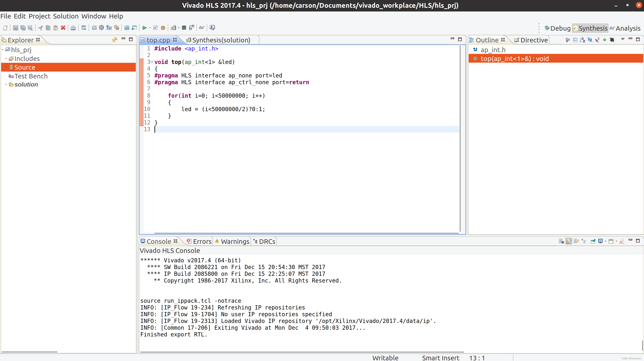The height and width of the screenshot is (361, 644).
Task: Open Run C Synthesis dropdown arrow
Action: tap(150, 27)
